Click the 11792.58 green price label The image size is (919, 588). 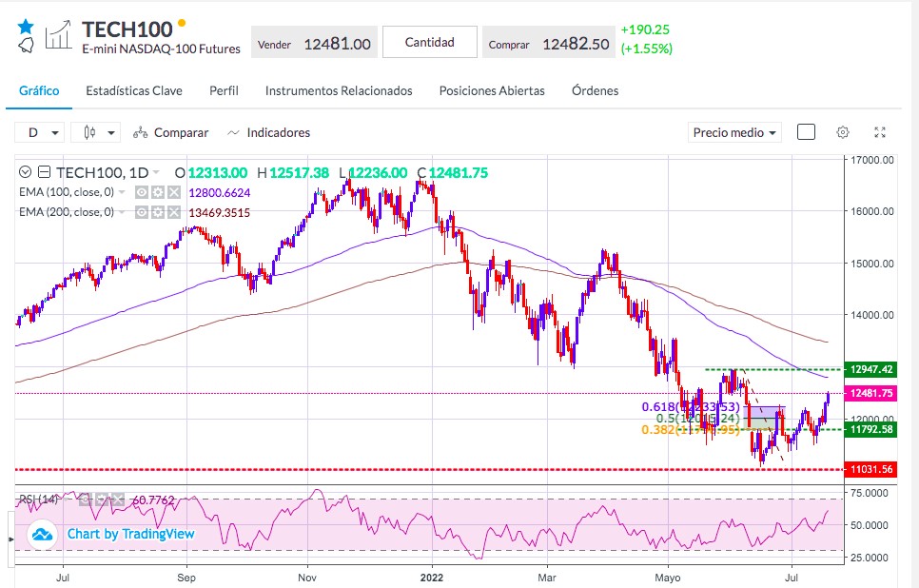[x=870, y=430]
